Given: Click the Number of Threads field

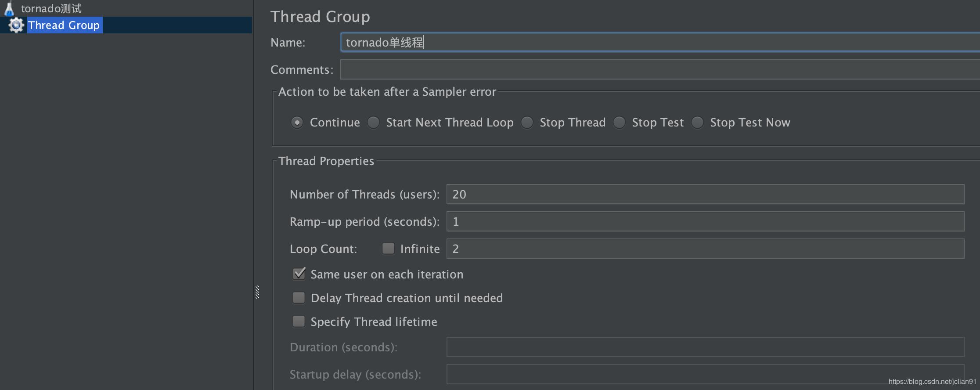Looking at the screenshot, I should pos(705,194).
